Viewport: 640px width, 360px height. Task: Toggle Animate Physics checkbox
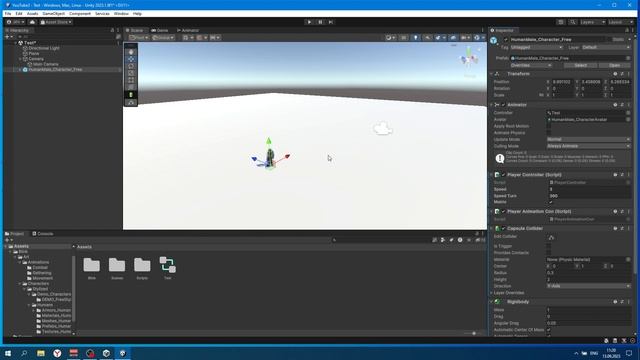coord(549,133)
